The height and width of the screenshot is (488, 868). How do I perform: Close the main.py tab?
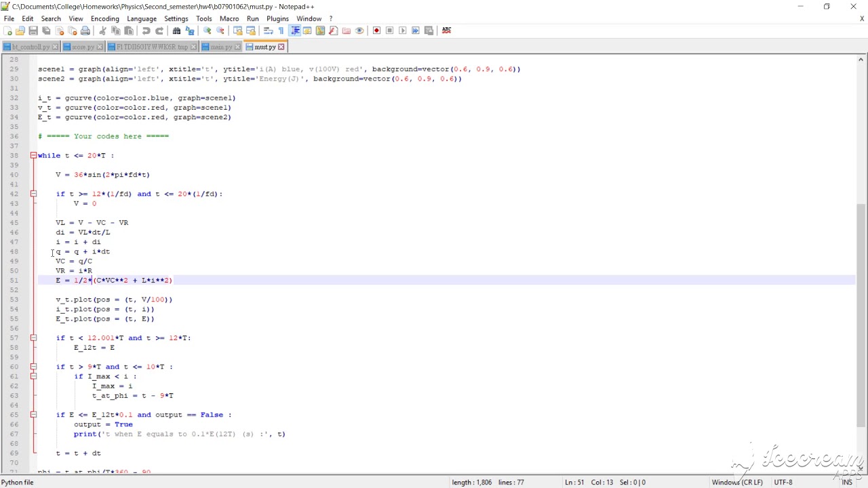pyautogui.click(x=237, y=47)
